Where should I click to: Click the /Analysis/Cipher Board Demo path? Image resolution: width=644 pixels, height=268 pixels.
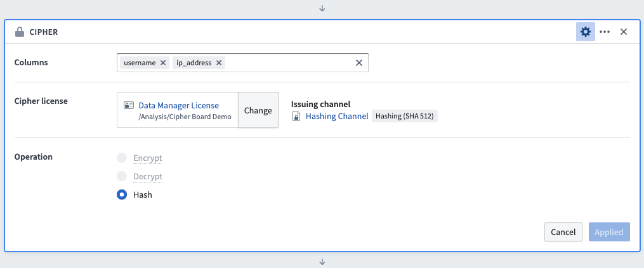tap(185, 117)
